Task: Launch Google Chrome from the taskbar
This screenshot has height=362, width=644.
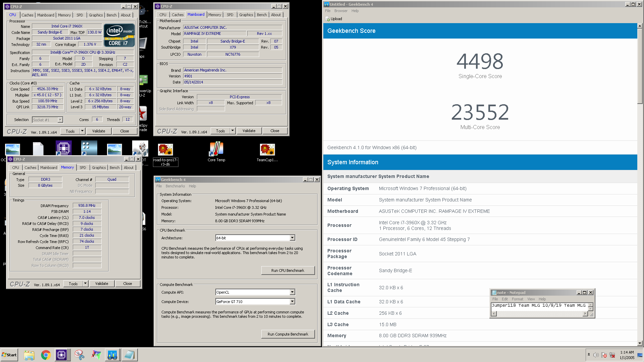Action: pyautogui.click(x=46, y=355)
